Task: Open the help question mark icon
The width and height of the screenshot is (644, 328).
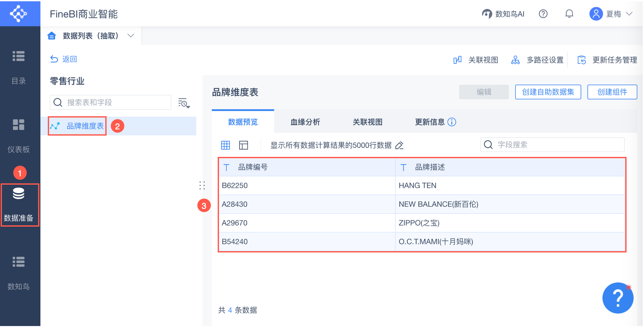Action: coord(543,14)
